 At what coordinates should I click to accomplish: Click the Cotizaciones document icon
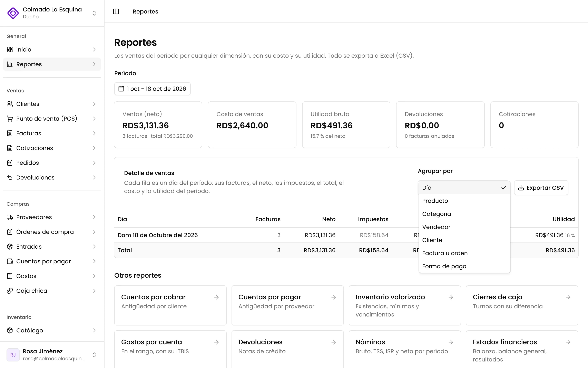tap(10, 148)
